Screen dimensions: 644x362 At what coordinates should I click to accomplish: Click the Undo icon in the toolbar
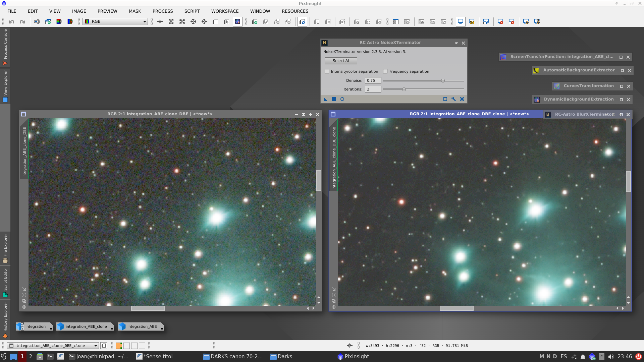[x=11, y=21]
